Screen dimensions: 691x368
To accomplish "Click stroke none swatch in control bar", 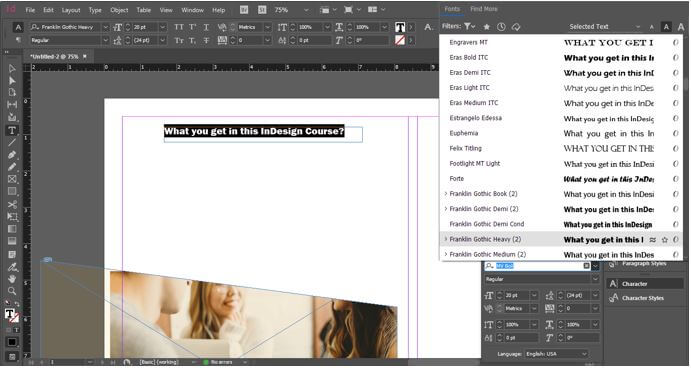I will tap(400, 41).
